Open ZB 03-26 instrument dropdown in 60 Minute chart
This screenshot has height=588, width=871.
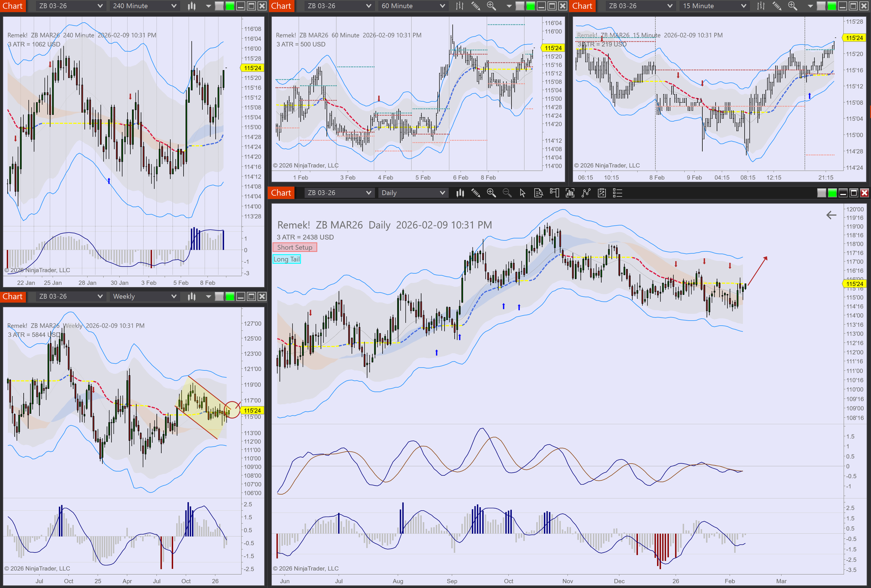click(x=339, y=6)
